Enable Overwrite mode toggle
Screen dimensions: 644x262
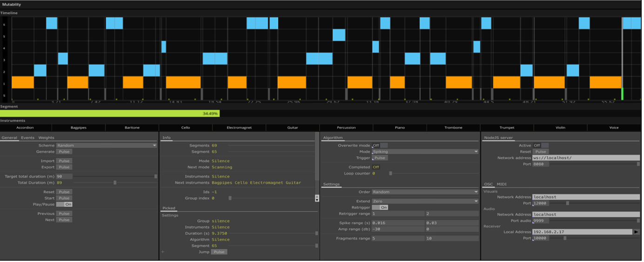coord(380,145)
